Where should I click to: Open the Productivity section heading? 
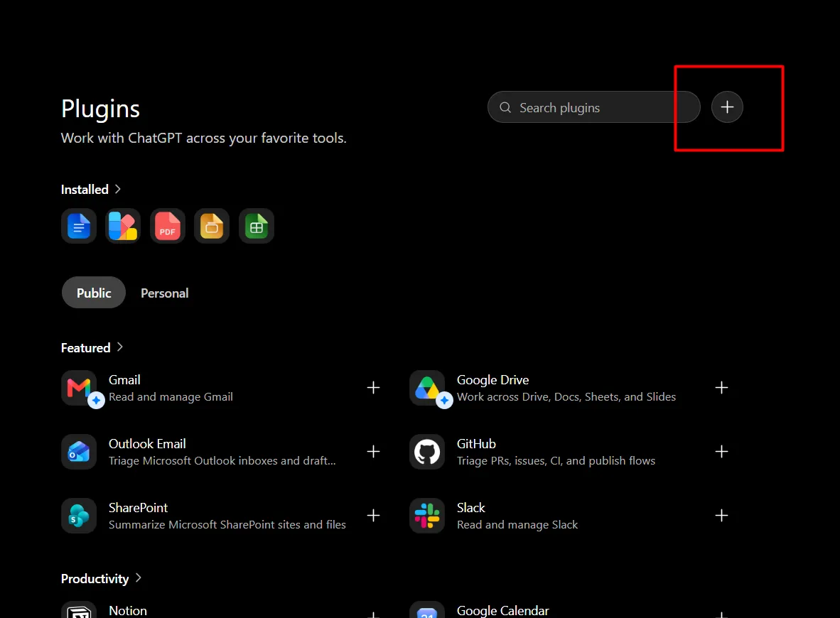95,579
